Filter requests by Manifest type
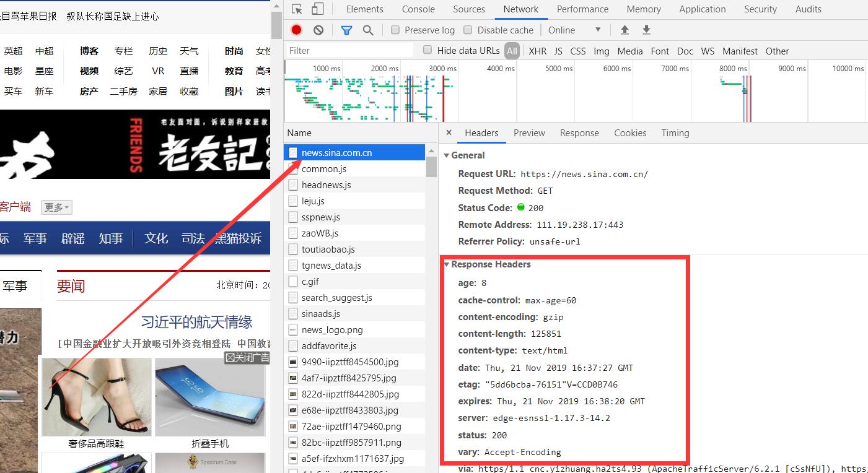The height and width of the screenshot is (473, 868). pyautogui.click(x=740, y=51)
